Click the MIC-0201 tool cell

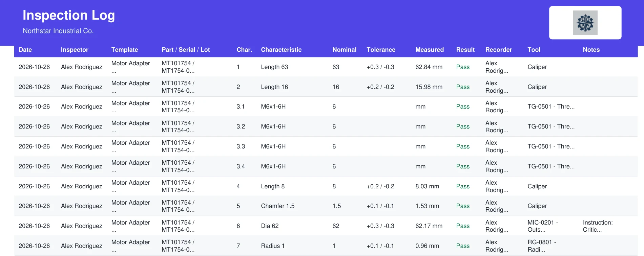[x=543, y=226]
